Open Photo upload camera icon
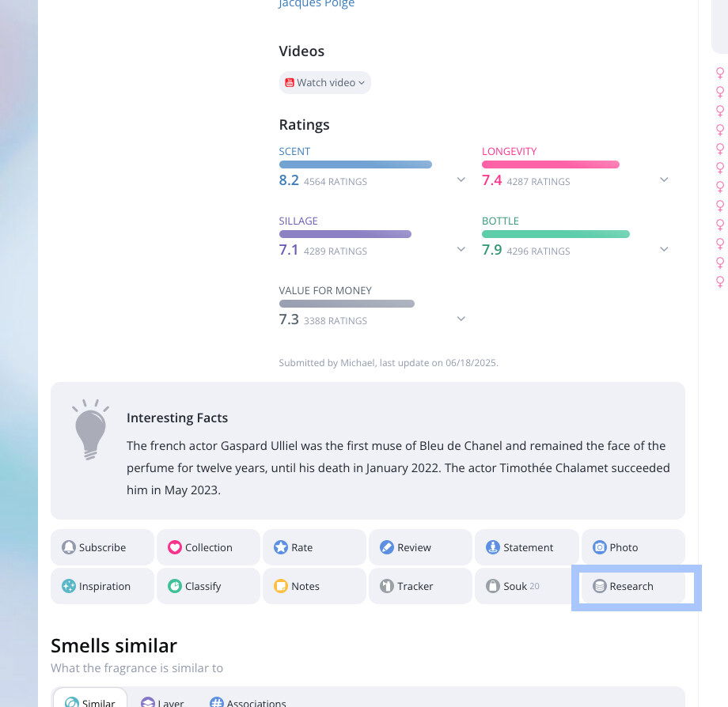The width and height of the screenshot is (728, 707). point(599,547)
